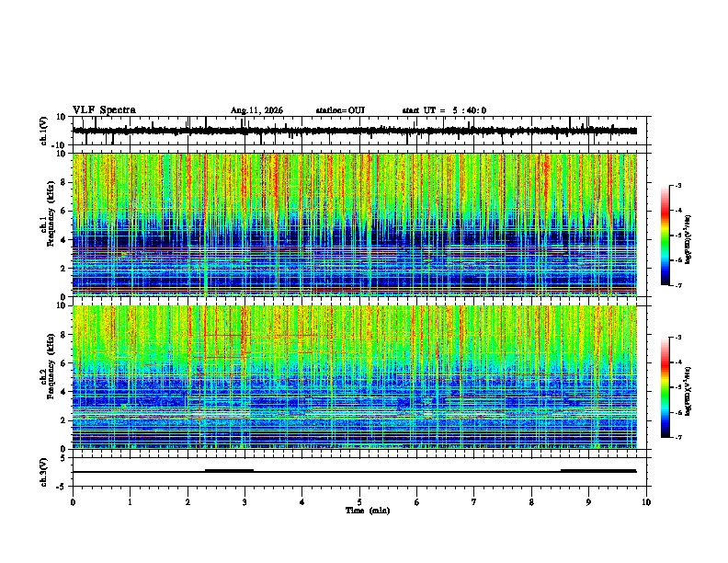This screenshot has width=728, height=563.
Task: Click the raised ch.3 pulse near minute 3
Action: coord(230,470)
